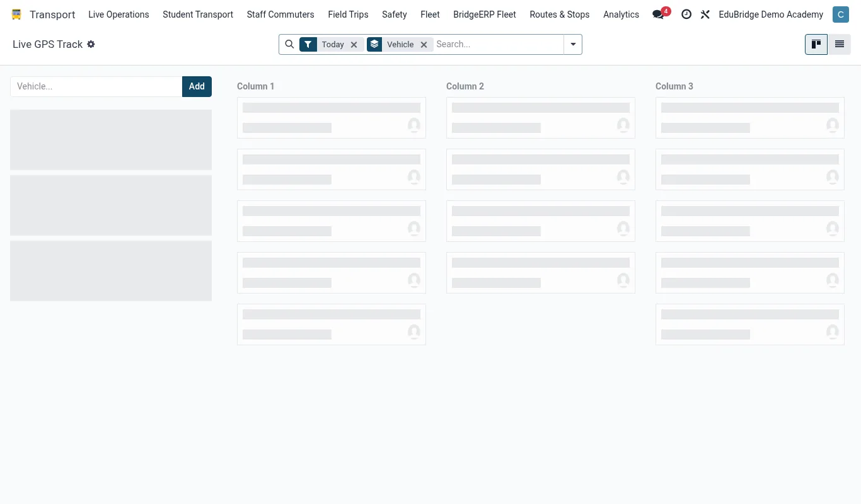Open the EduBridge Demo Academy company switcher

[x=771, y=14]
